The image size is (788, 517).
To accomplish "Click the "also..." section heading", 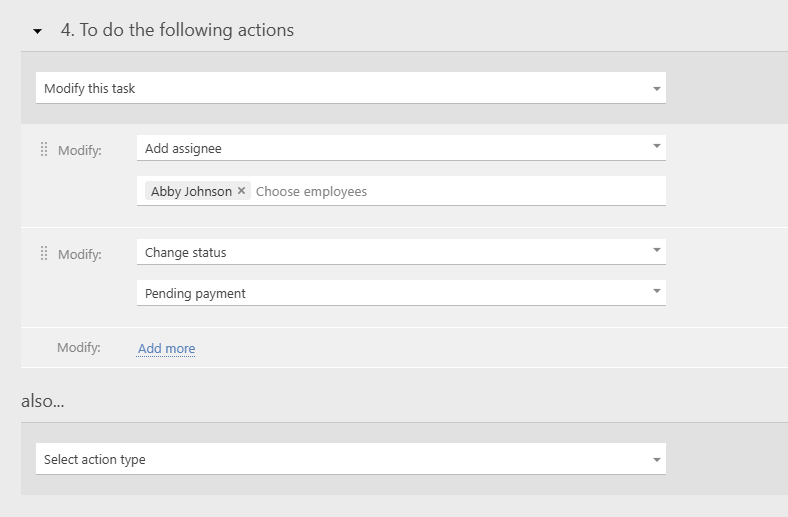I will coord(44,401).
